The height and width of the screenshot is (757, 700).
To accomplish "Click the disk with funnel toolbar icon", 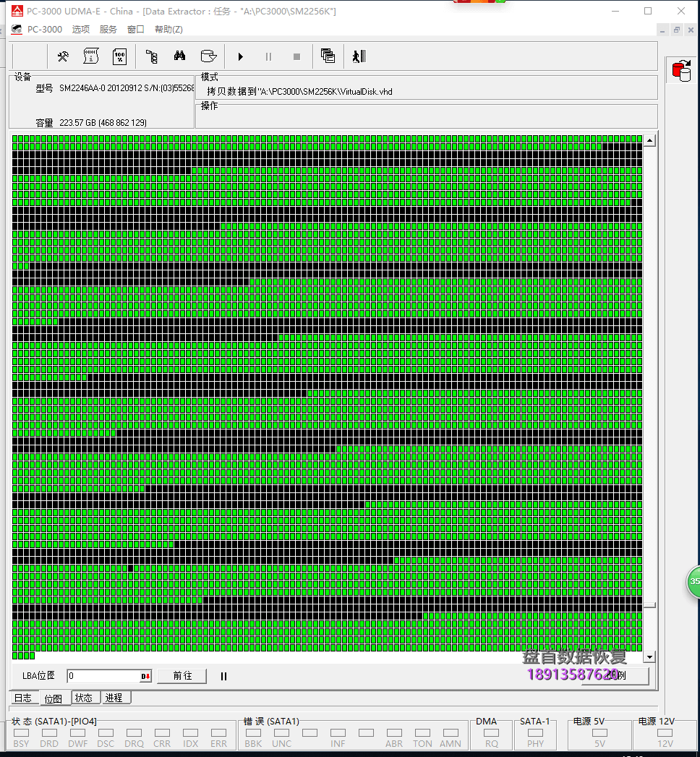I will click(x=208, y=56).
